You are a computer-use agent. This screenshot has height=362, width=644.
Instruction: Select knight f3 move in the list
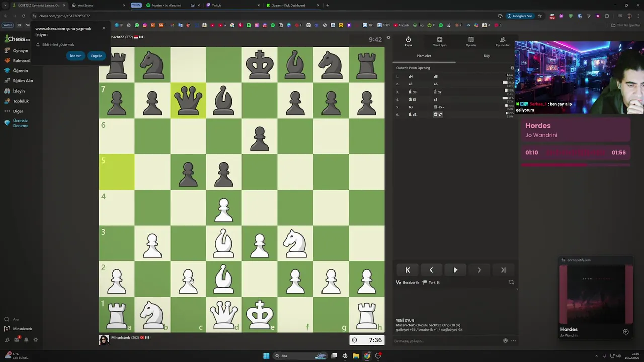point(412,100)
